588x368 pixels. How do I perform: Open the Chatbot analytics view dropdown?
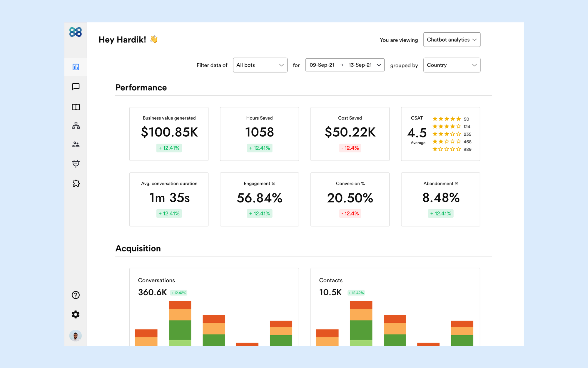click(x=451, y=39)
